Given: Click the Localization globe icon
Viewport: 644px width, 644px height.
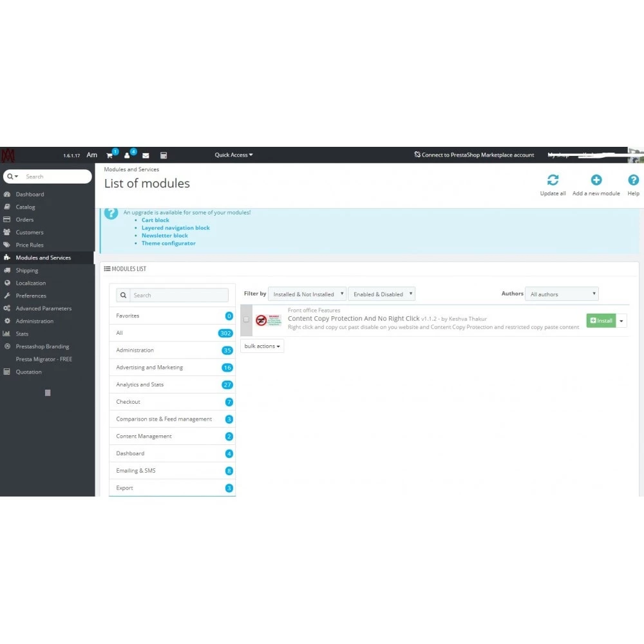Looking at the screenshot, I should (7, 283).
